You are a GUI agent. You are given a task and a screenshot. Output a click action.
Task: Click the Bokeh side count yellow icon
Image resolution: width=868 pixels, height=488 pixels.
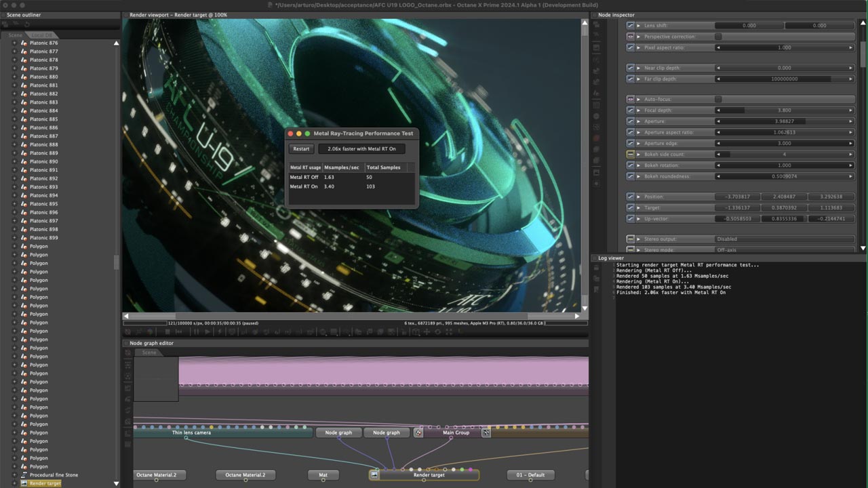[x=630, y=155]
